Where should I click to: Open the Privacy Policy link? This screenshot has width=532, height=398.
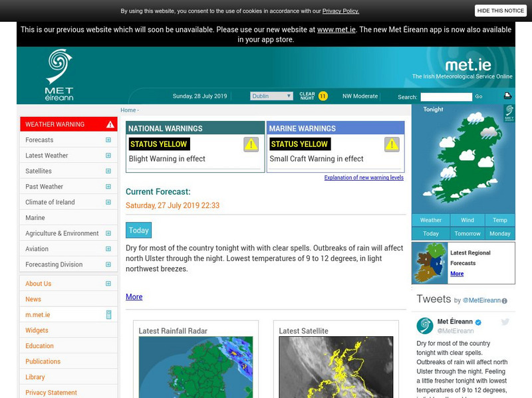(x=340, y=11)
